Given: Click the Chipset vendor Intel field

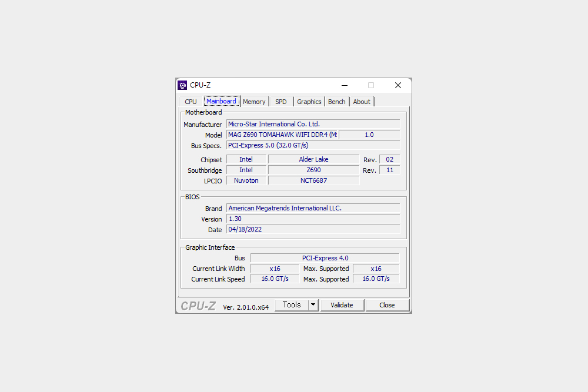Looking at the screenshot, I should tap(246, 159).
